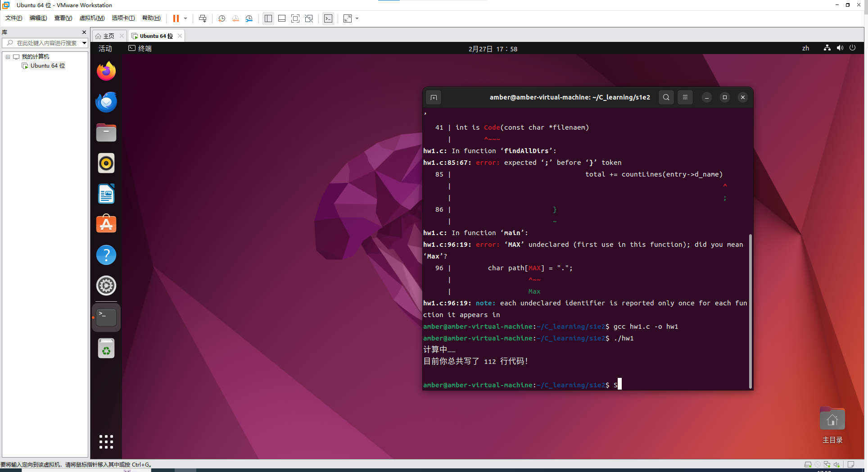Collapse the 我的计算机 tree node
The width and height of the screenshot is (868, 472).
(x=8, y=57)
